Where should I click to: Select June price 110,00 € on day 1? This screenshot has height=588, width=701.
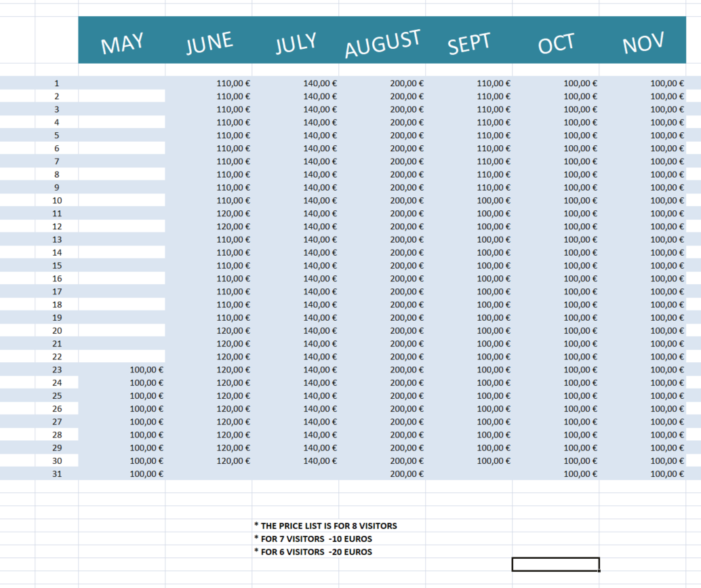(233, 83)
